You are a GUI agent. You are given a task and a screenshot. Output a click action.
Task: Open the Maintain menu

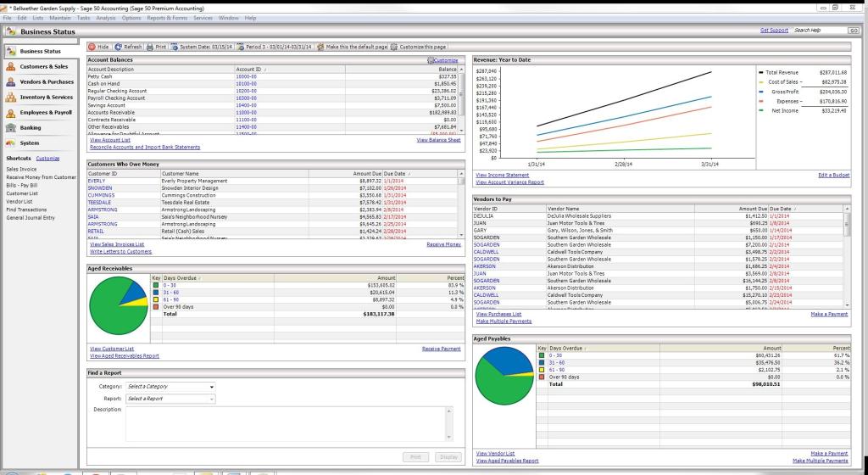[60, 18]
